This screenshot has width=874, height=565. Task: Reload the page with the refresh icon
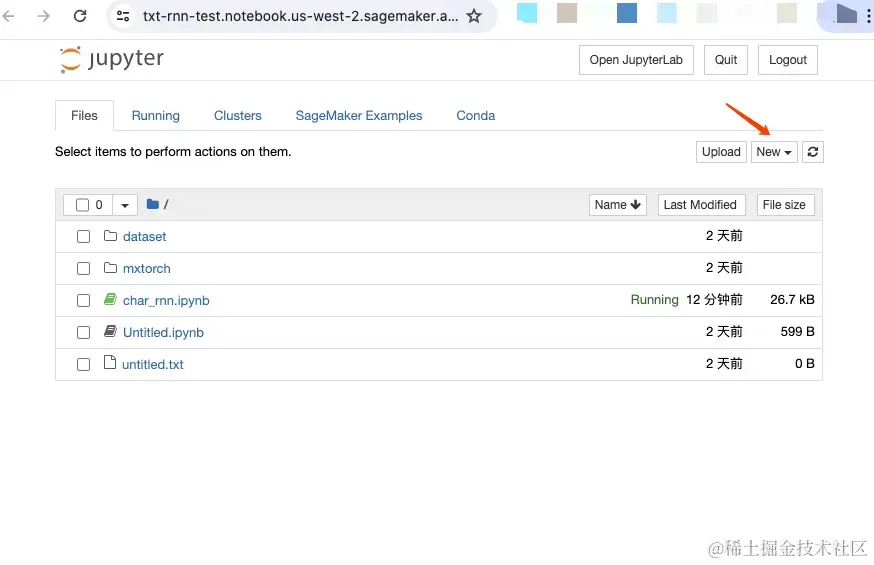click(x=80, y=16)
